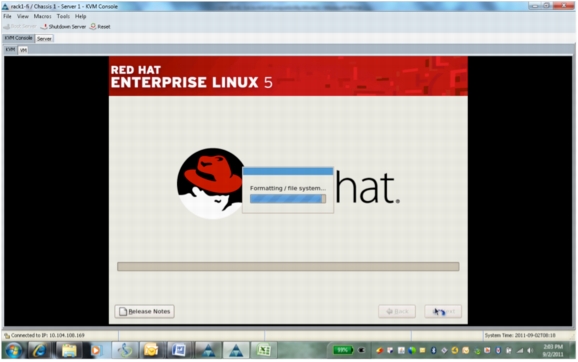Open Windows Explorer folder taskbar icon
The height and width of the screenshot is (362, 578).
69,350
